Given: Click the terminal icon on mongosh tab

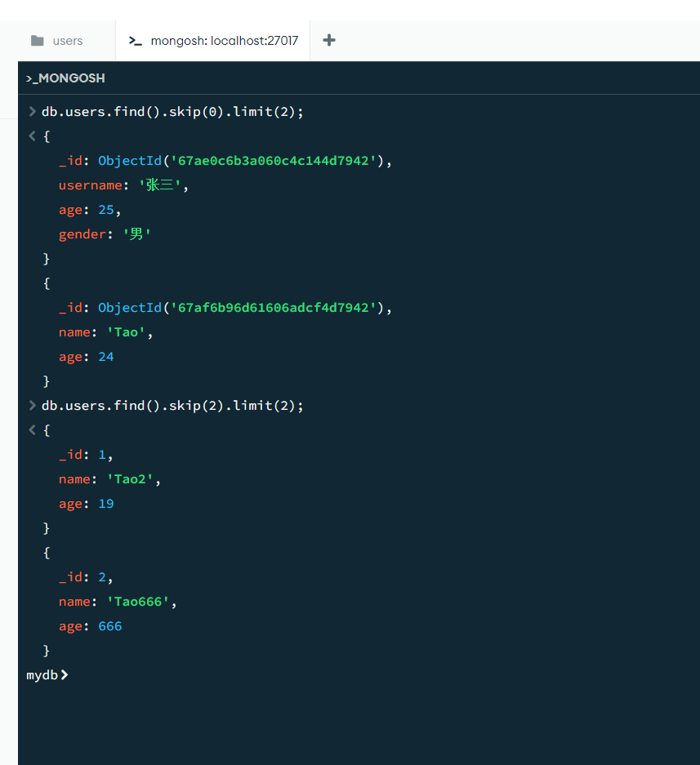Looking at the screenshot, I should point(136,41).
